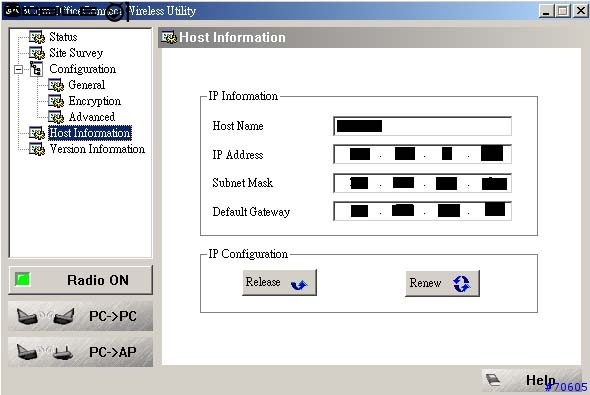Select the Configuration tree entry

point(82,69)
